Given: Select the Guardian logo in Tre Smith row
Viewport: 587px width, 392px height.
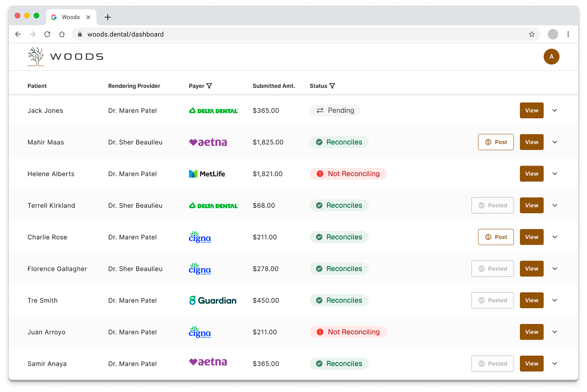Looking at the screenshot, I should pos(213,300).
